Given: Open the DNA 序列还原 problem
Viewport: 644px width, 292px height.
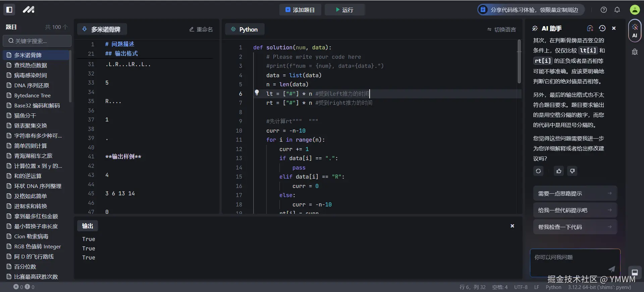Looking at the screenshot, I should point(36,85).
